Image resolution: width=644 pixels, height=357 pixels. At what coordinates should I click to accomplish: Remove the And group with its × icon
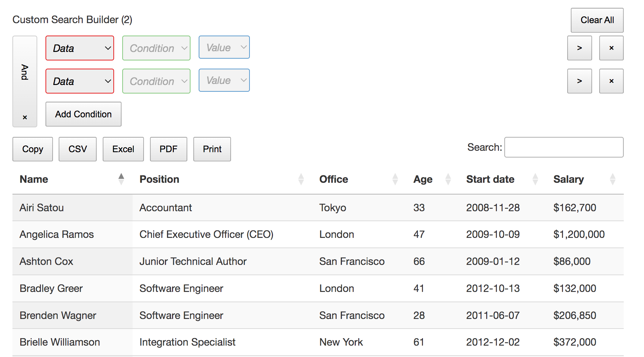(25, 117)
